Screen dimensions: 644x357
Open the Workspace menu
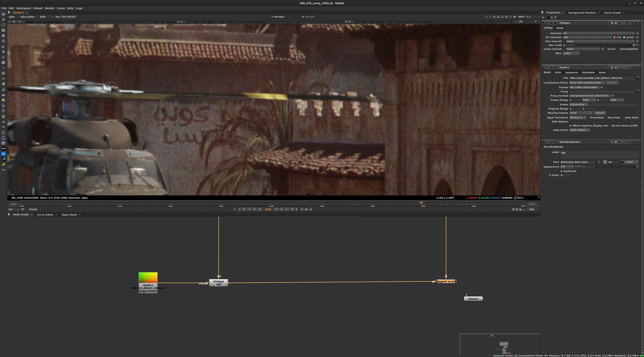(x=24, y=8)
